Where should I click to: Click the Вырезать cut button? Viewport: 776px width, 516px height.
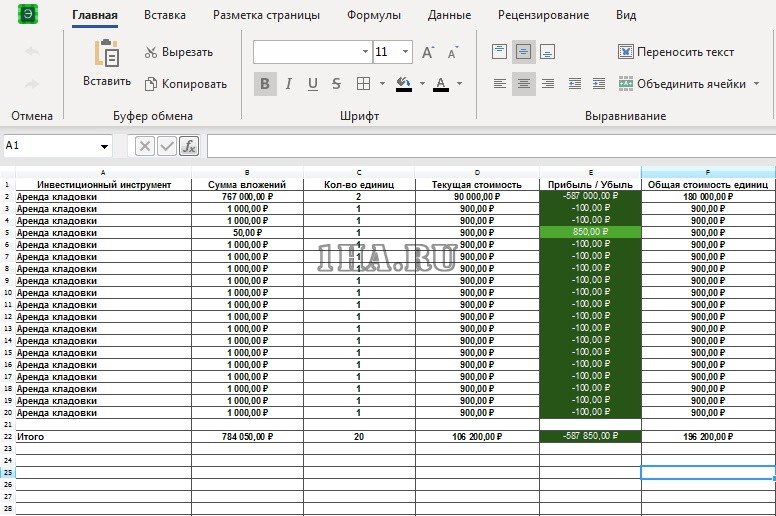click(179, 52)
